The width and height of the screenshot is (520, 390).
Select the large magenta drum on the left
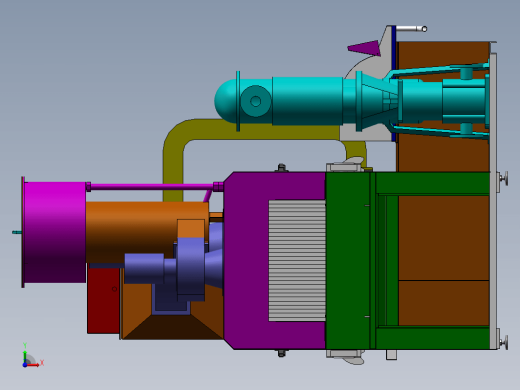pos(55,232)
